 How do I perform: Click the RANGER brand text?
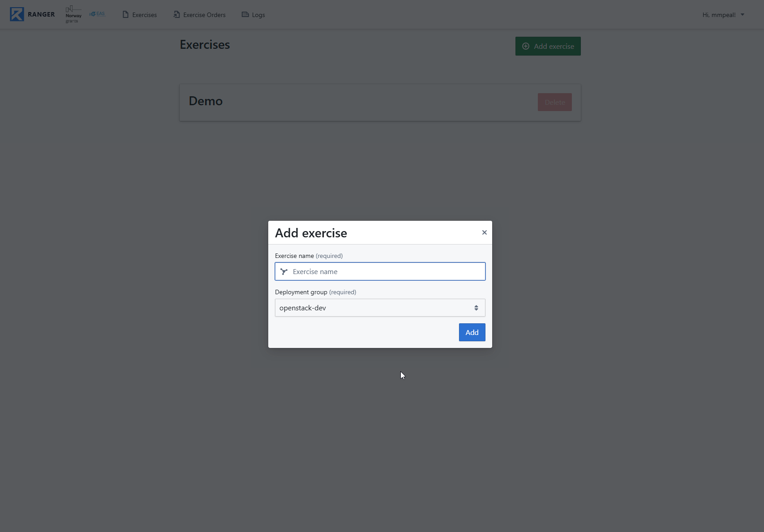[x=41, y=14]
